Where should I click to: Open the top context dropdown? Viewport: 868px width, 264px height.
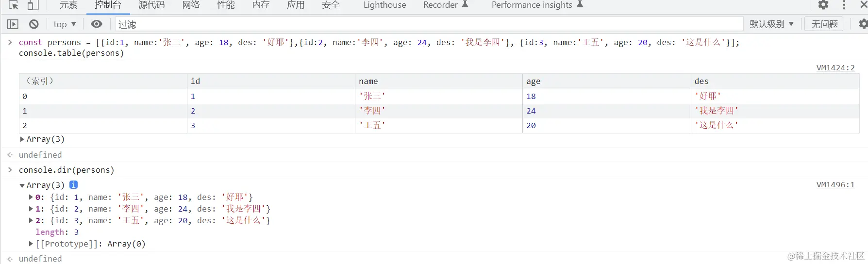point(65,24)
